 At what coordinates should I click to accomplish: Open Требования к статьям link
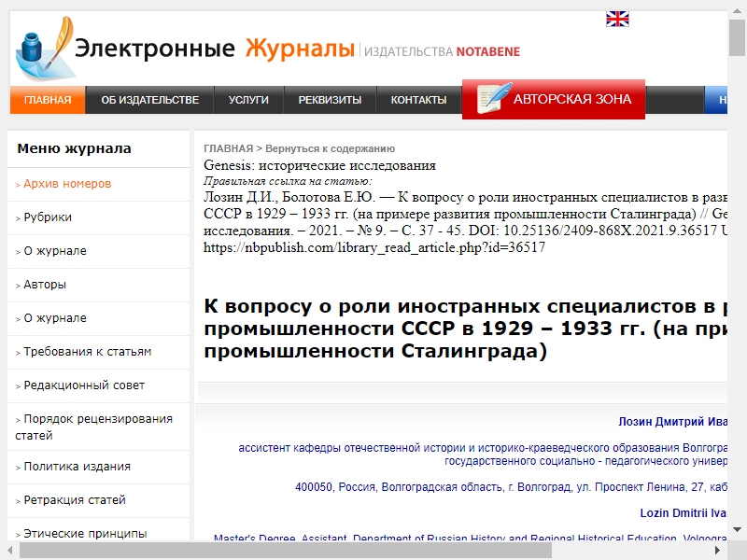coord(88,352)
